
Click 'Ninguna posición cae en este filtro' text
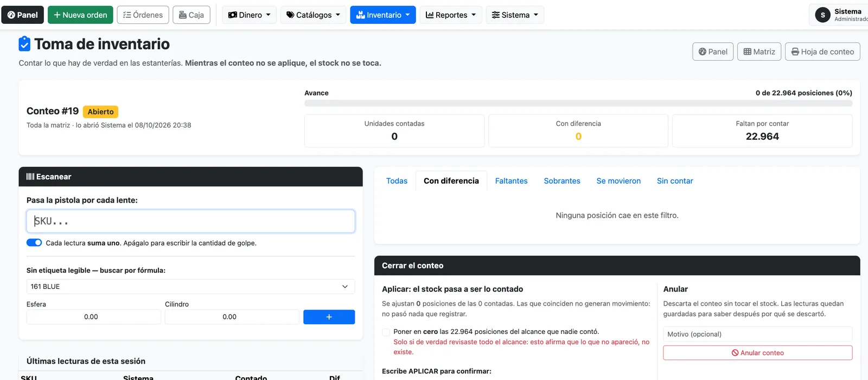[x=617, y=215]
